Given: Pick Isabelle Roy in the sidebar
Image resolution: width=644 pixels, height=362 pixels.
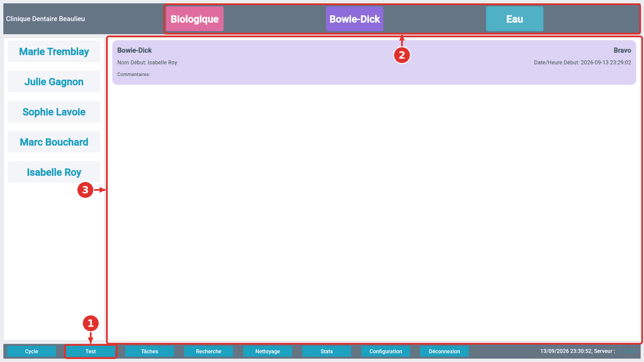Looking at the screenshot, I should pos(54,172).
